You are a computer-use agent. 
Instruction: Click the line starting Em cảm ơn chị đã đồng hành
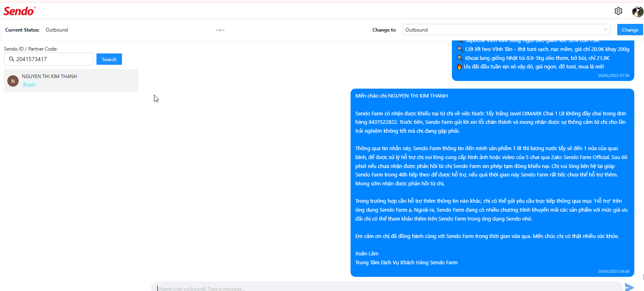[487, 236]
